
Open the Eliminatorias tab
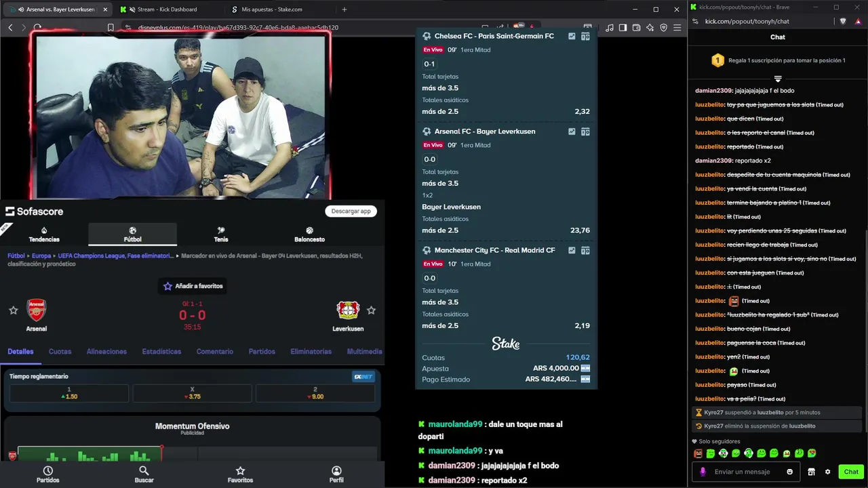tap(311, 352)
